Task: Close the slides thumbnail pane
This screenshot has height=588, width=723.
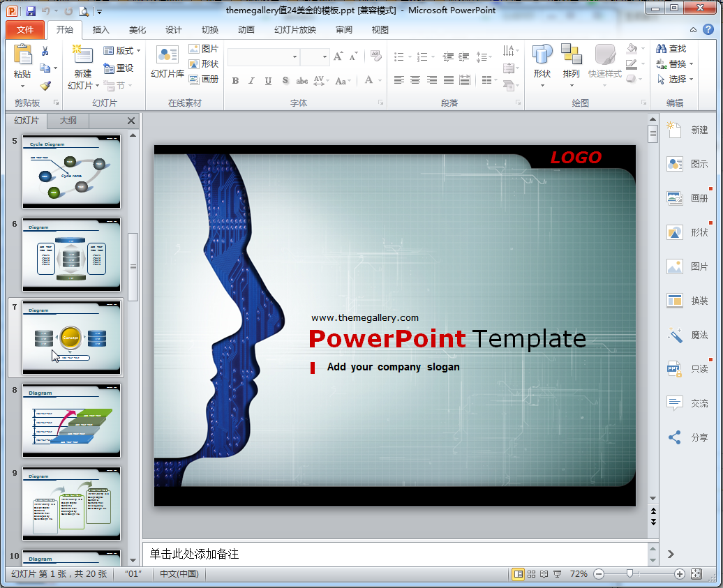Action: pyautogui.click(x=131, y=121)
